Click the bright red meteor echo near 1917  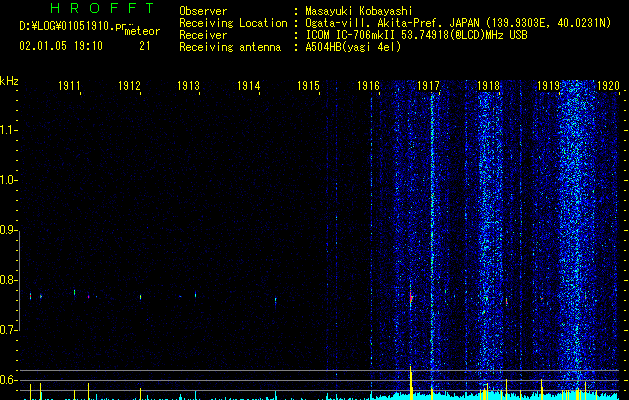point(411,297)
